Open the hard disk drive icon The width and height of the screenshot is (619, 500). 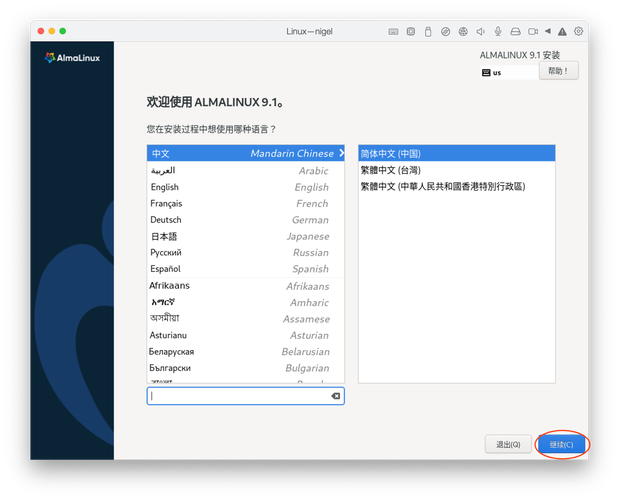[515, 32]
